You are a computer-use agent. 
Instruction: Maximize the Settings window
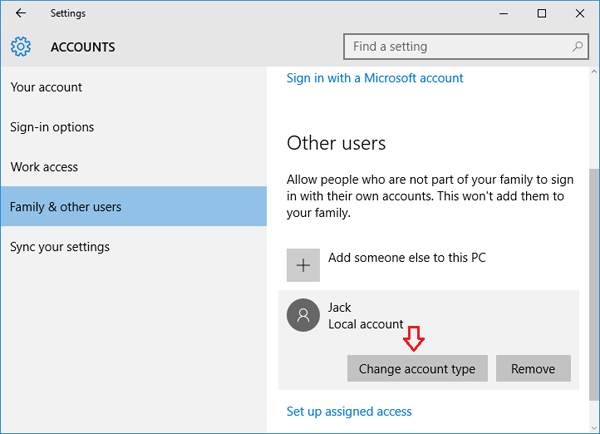541,14
